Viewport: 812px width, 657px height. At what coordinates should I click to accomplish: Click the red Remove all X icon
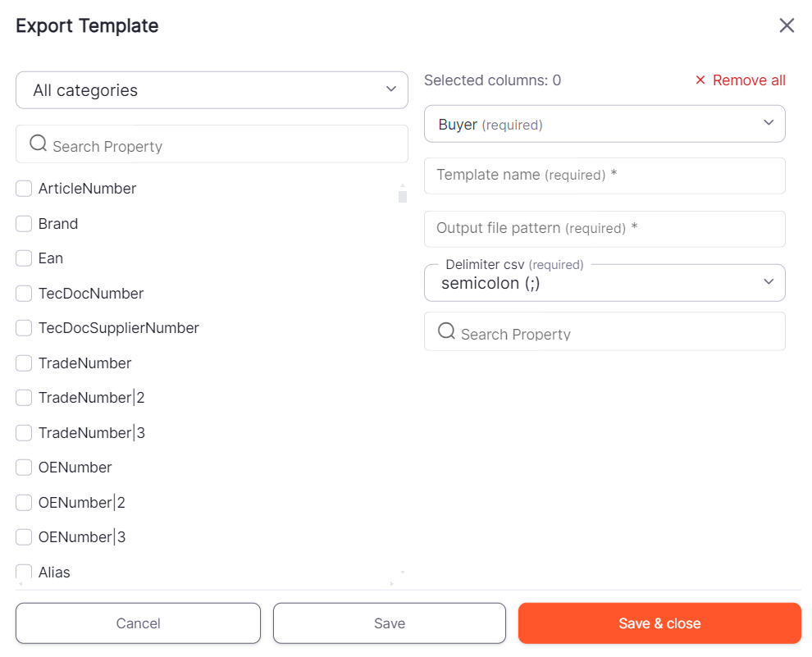[700, 80]
